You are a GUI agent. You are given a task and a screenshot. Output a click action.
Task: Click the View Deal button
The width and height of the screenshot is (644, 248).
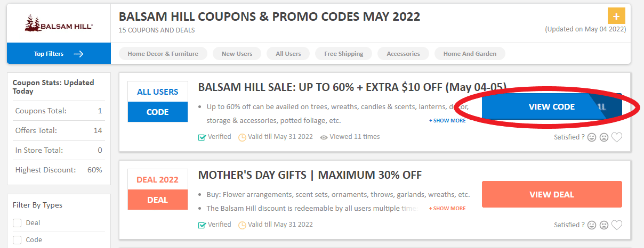[551, 194]
